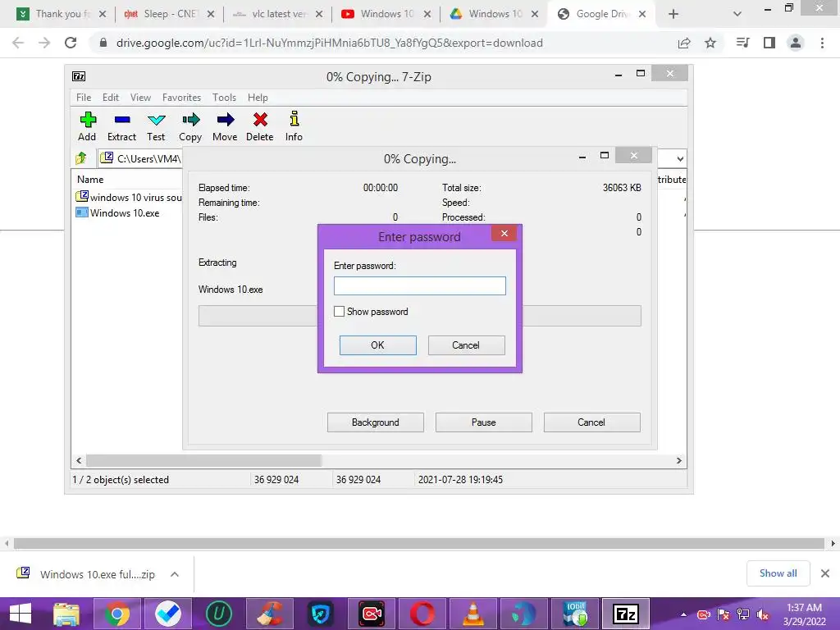The width and height of the screenshot is (840, 630).
Task: Open File Explorer from the taskbar
Action: pos(66,614)
